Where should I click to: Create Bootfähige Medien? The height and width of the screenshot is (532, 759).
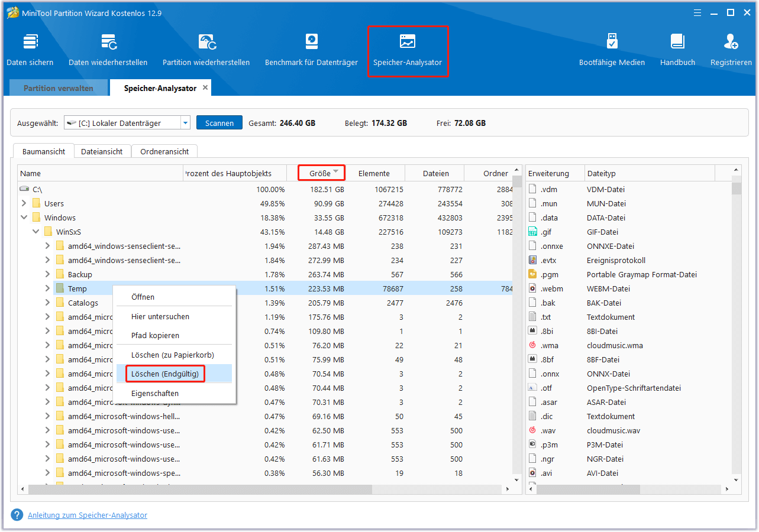click(612, 50)
